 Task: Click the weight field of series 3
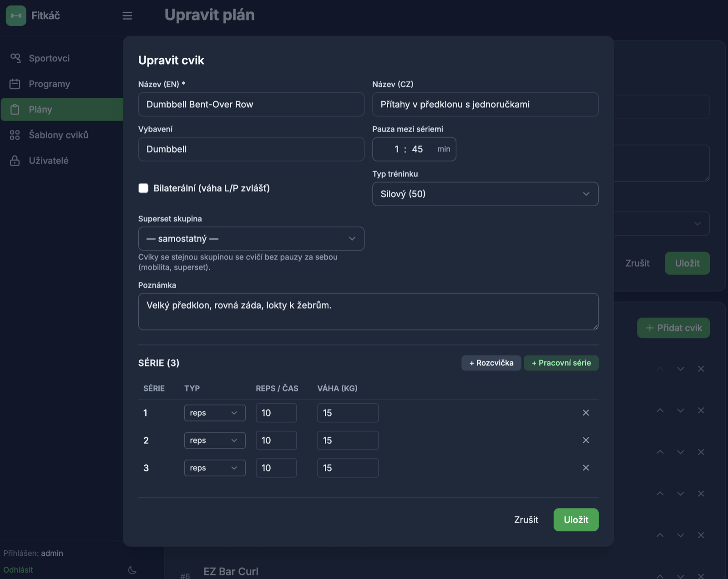tap(348, 468)
